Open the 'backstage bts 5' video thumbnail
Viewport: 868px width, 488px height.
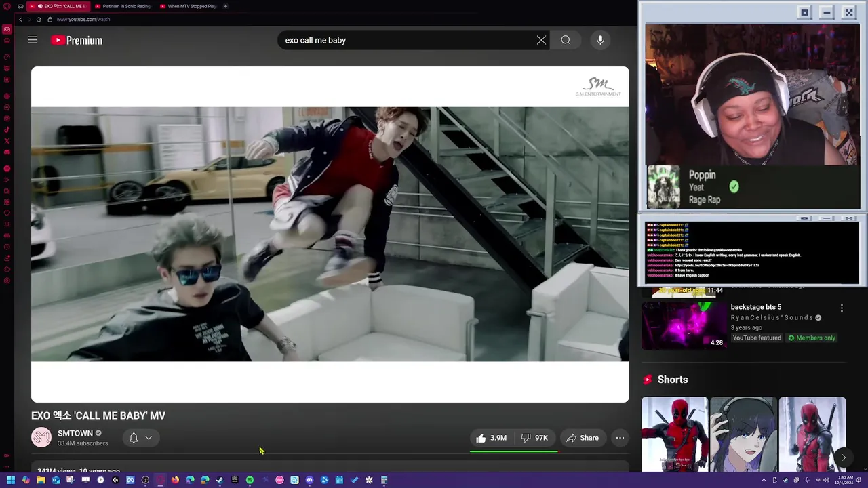pos(684,325)
